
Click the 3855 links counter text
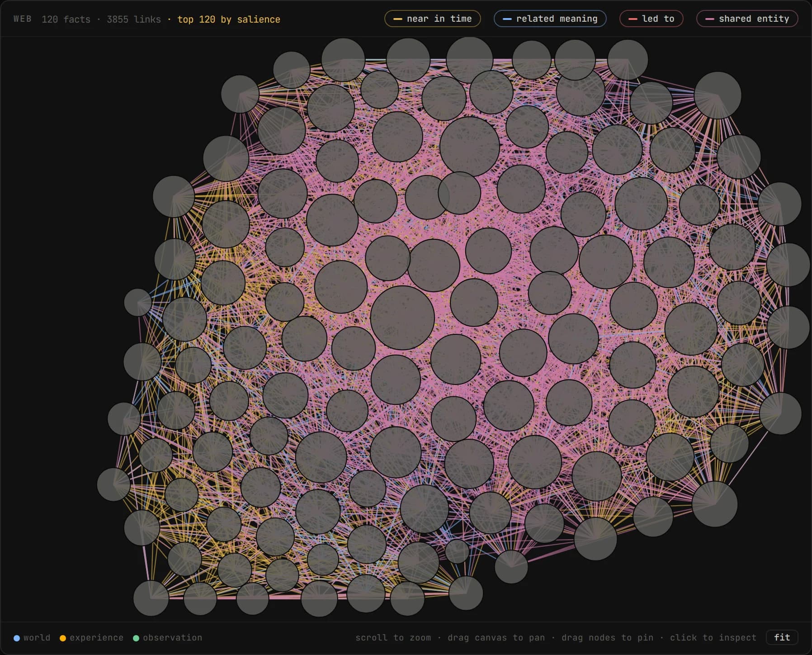click(x=134, y=19)
